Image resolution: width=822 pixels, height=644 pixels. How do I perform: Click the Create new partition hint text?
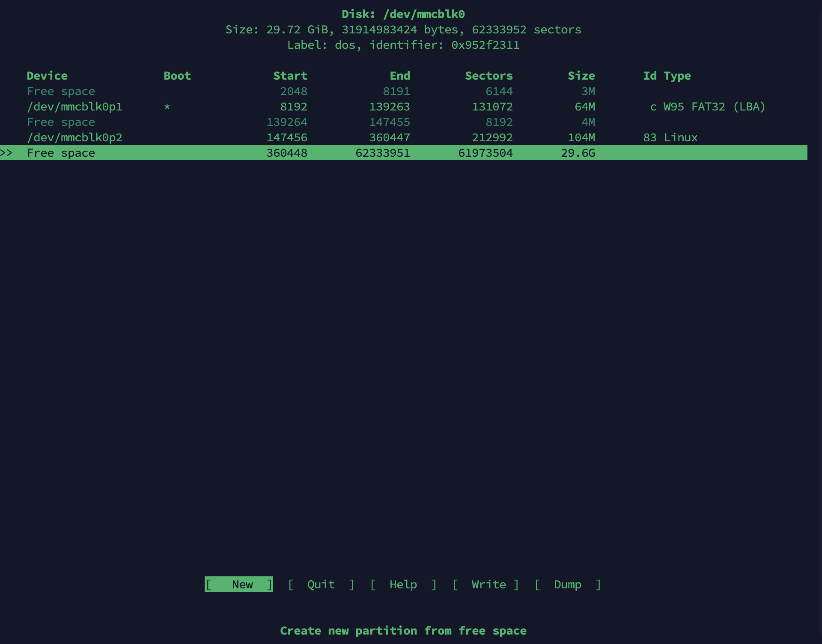403,630
